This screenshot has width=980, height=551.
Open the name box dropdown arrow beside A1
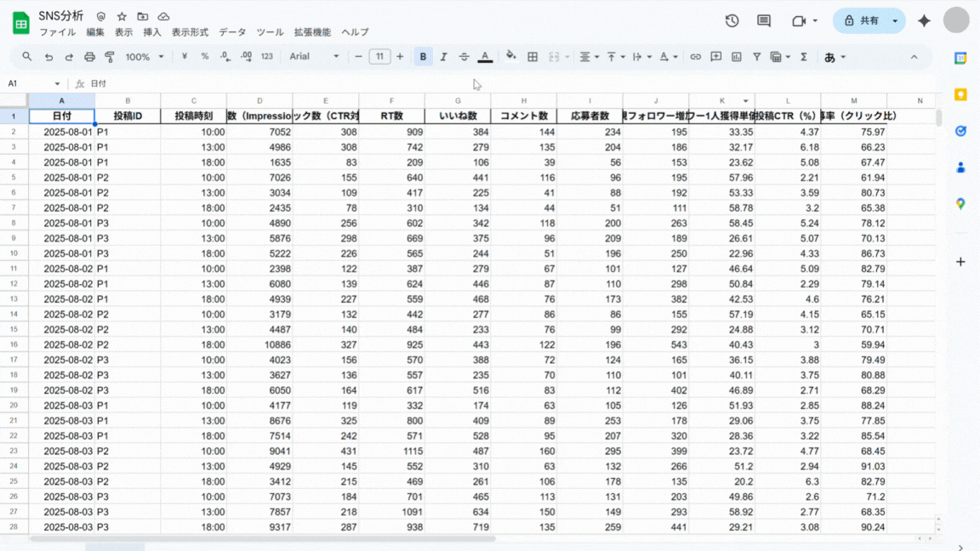click(57, 83)
